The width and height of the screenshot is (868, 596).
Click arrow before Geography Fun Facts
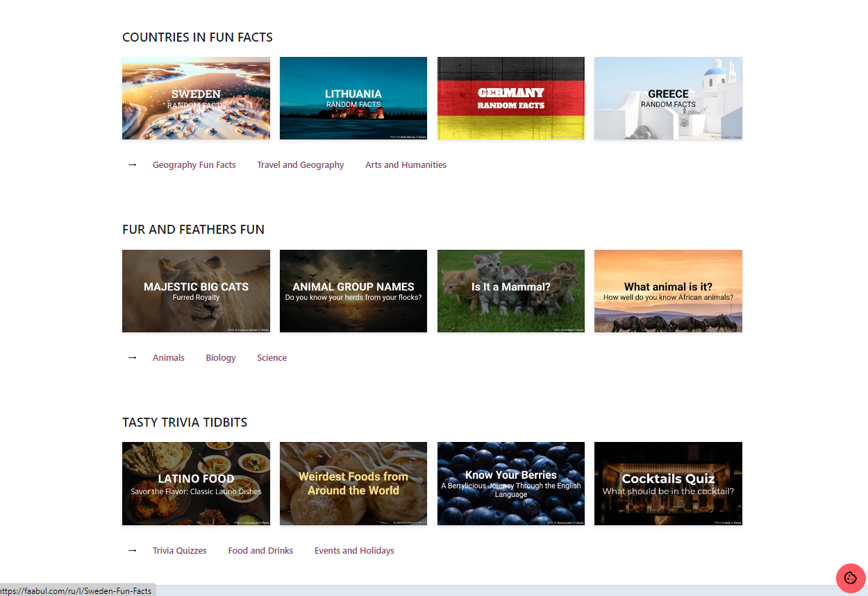(132, 165)
